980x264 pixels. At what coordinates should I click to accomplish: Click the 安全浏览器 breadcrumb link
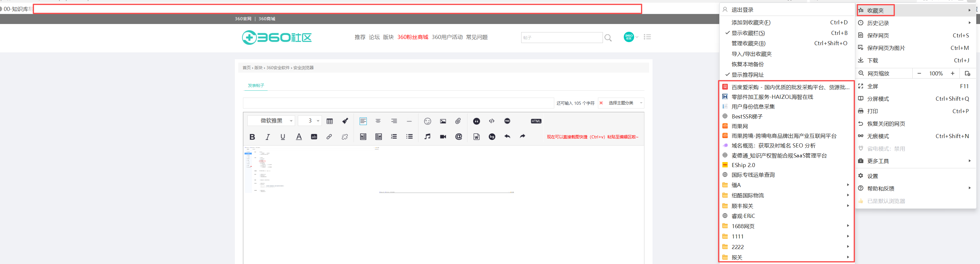303,68
